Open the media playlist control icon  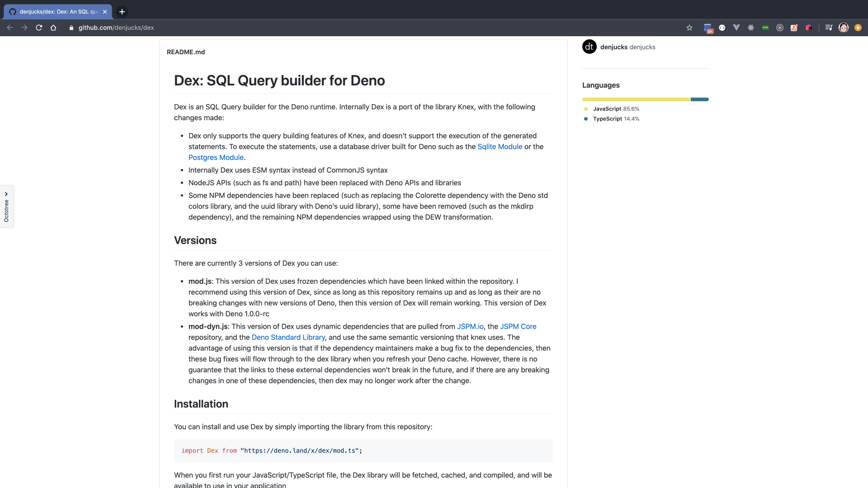829,27
